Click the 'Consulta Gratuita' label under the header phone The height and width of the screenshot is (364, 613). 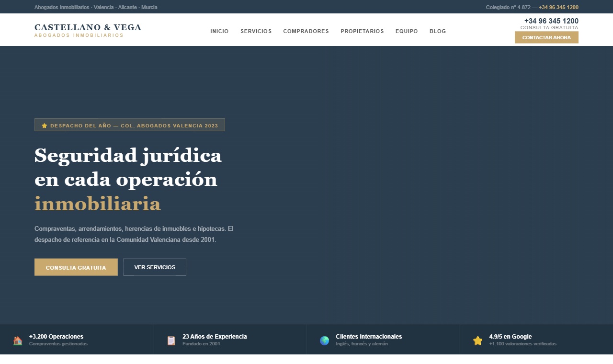549,28
